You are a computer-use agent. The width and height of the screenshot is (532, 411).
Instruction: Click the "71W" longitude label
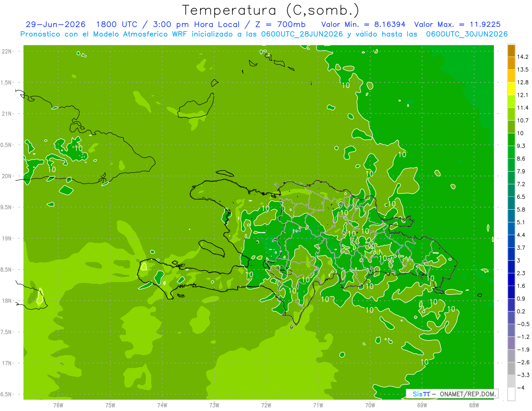[x=318, y=405]
